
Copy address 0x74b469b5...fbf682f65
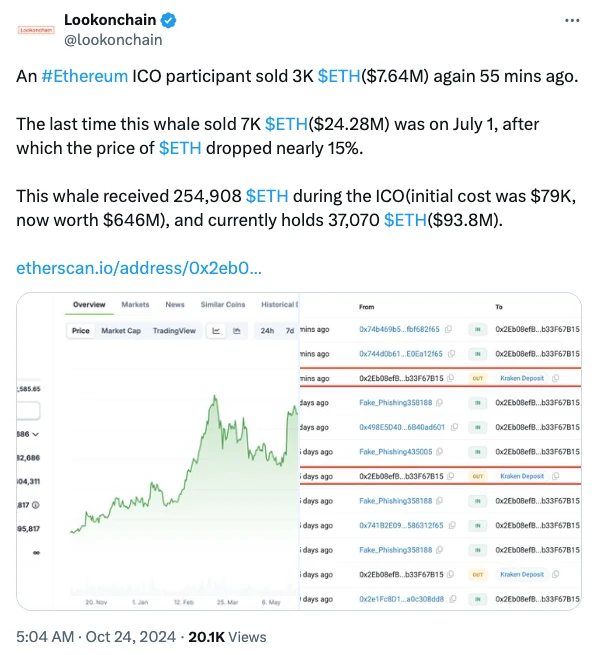448,329
